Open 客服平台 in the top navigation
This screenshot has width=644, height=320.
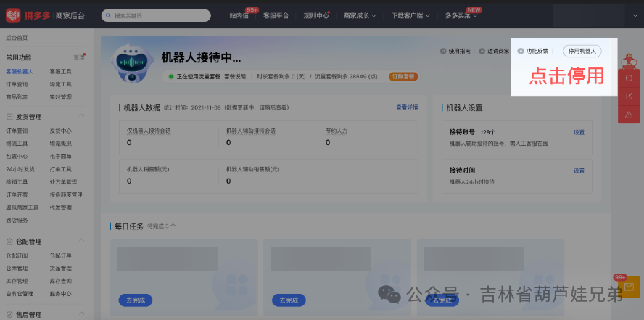(276, 16)
